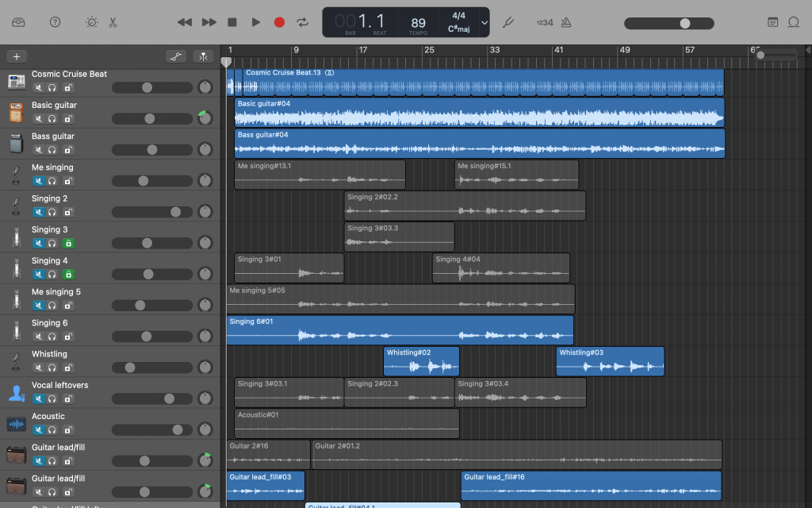Open the Note Pad
The width and height of the screenshot is (812, 508).
[x=773, y=22]
